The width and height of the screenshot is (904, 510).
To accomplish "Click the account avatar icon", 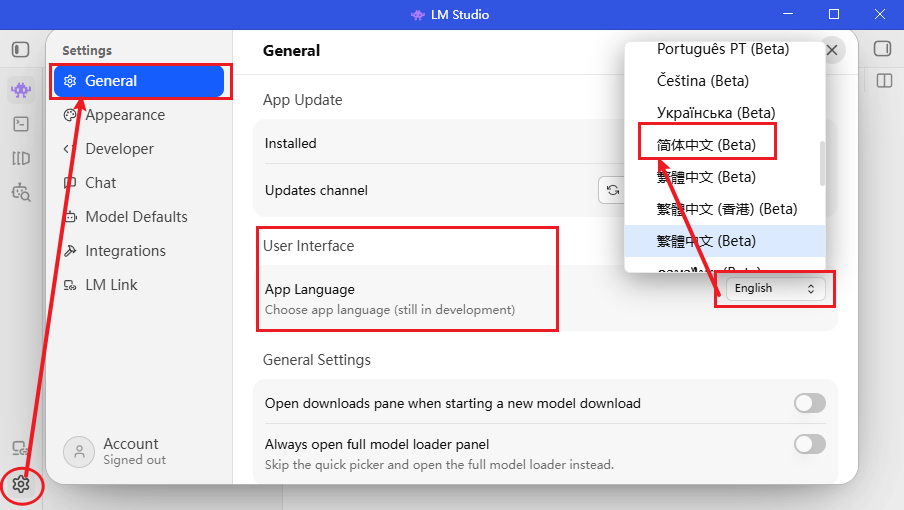I will coord(79,451).
